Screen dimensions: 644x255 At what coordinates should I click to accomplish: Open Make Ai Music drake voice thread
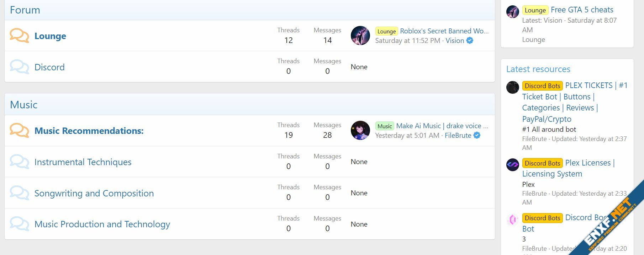[x=442, y=126]
